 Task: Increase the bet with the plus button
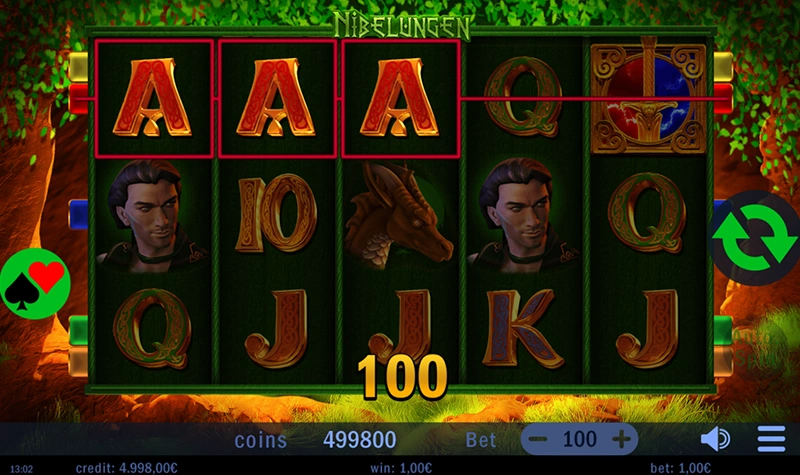click(x=621, y=439)
